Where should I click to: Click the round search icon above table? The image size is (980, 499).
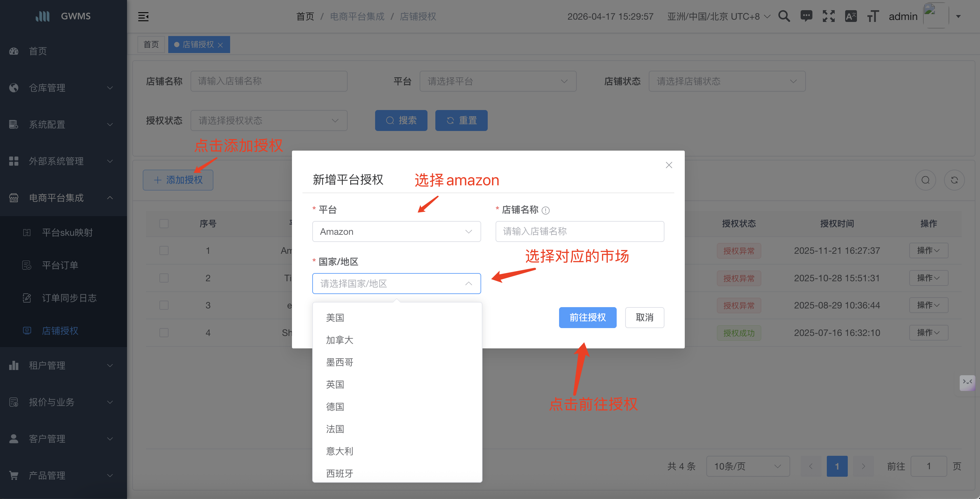[x=926, y=180]
